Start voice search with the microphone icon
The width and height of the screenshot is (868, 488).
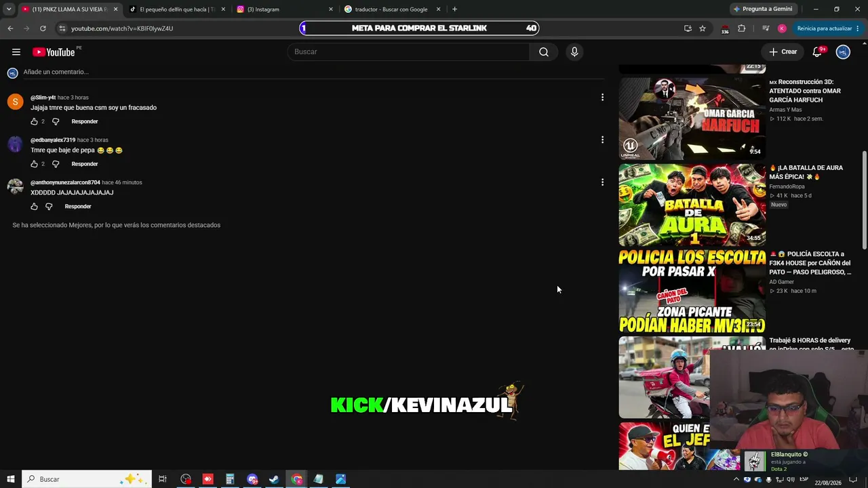(x=574, y=52)
